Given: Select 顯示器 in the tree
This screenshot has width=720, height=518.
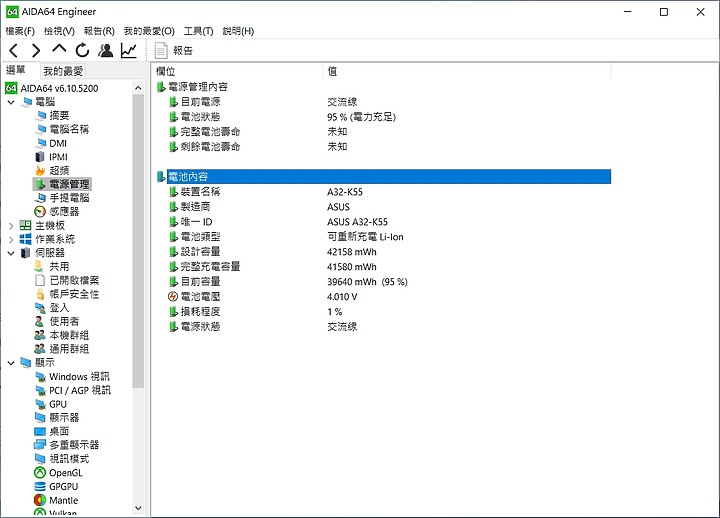Looking at the screenshot, I should 64,418.
